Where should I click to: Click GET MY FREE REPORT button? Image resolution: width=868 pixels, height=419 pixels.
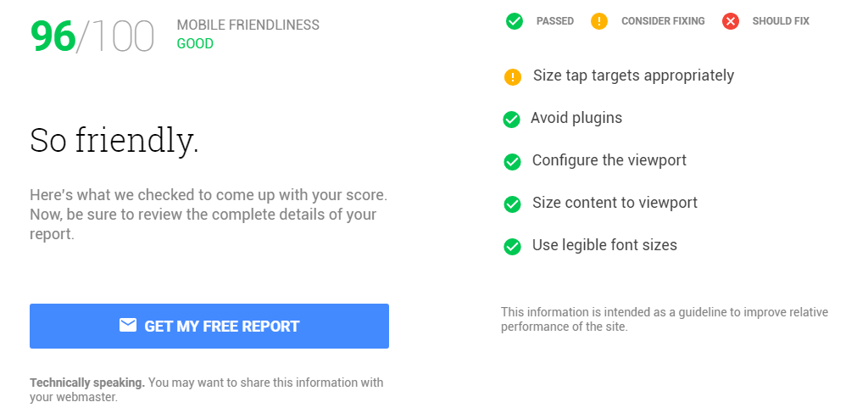click(209, 326)
